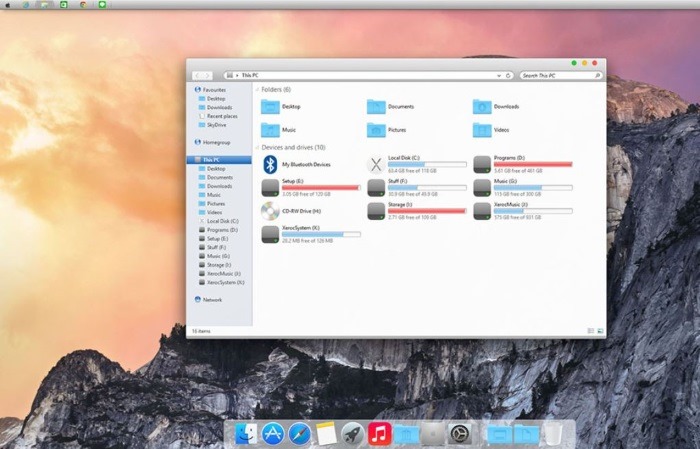Click the Apple logo in top bar

[x=7, y=4]
